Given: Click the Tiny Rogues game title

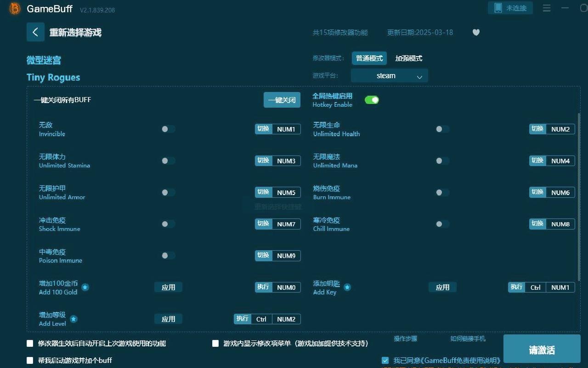Looking at the screenshot, I should 53,77.
